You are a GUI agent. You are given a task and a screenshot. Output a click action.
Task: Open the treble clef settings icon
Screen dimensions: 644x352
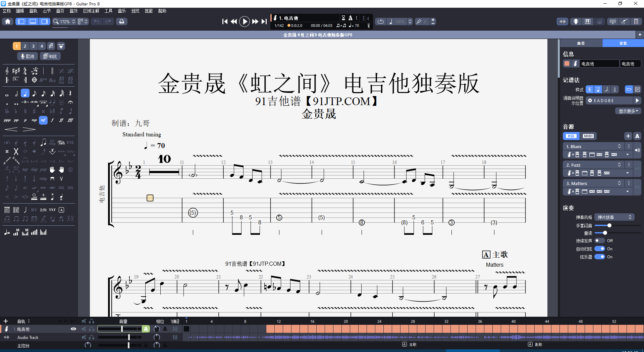[x=7, y=71]
